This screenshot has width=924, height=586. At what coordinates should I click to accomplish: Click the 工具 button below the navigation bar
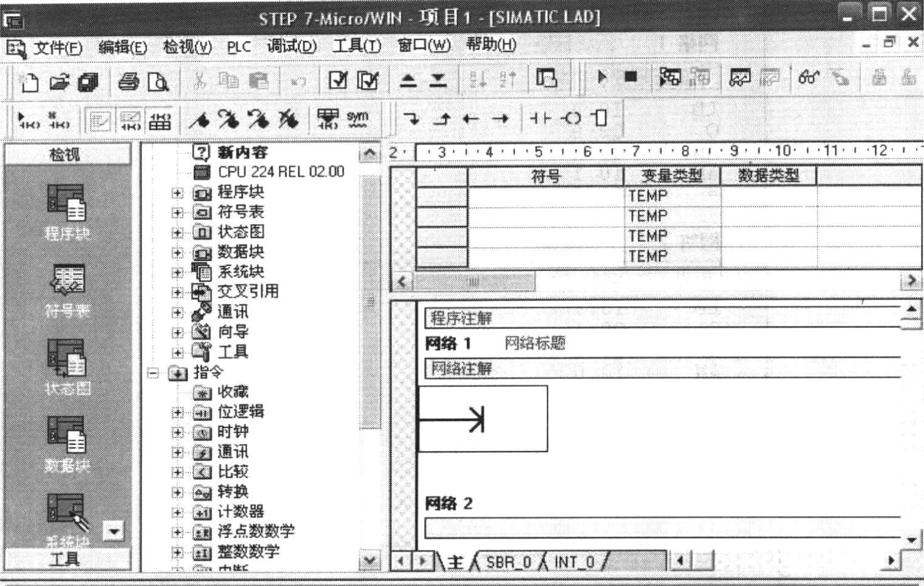tap(67, 559)
